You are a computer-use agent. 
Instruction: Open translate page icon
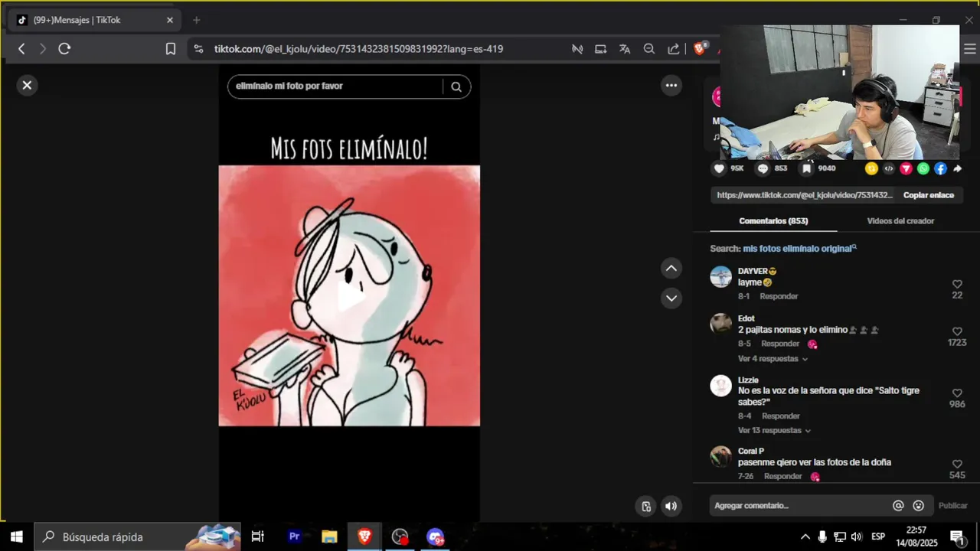(625, 49)
